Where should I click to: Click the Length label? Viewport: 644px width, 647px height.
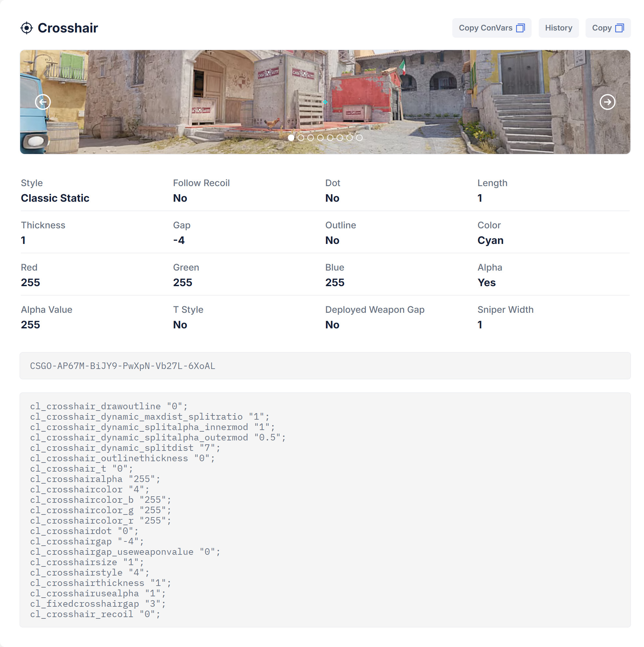(492, 183)
